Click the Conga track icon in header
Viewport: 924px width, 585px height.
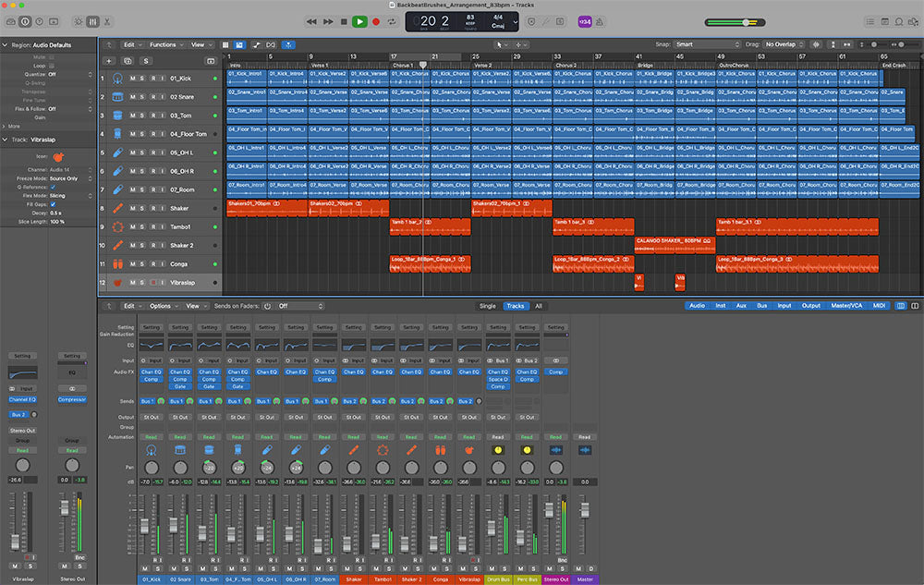tap(117, 263)
